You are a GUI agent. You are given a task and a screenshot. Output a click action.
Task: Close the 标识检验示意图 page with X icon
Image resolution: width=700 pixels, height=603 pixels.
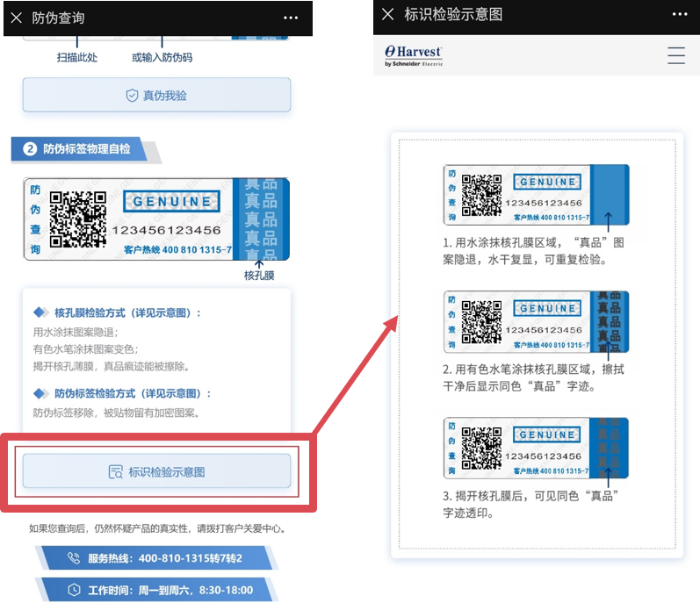click(388, 14)
